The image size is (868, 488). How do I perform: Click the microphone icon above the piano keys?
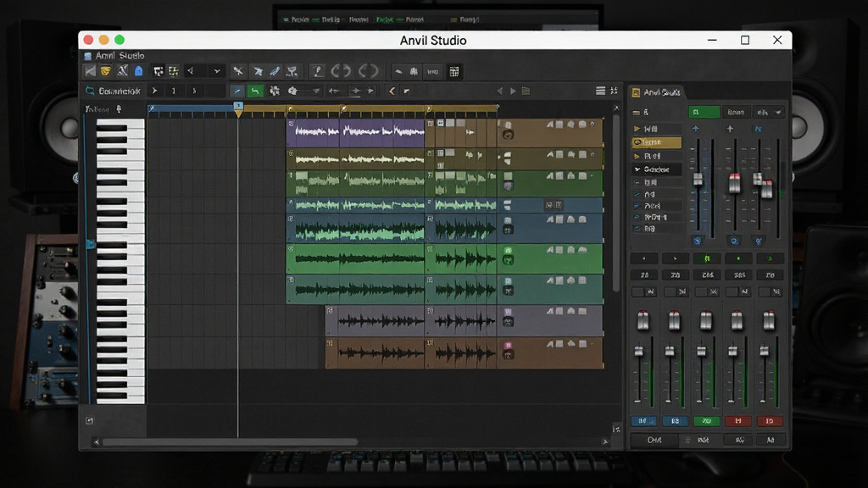(x=119, y=109)
